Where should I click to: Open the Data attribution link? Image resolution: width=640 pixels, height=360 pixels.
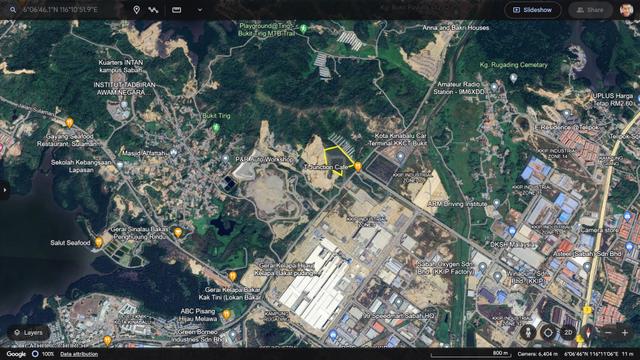pos(79,354)
